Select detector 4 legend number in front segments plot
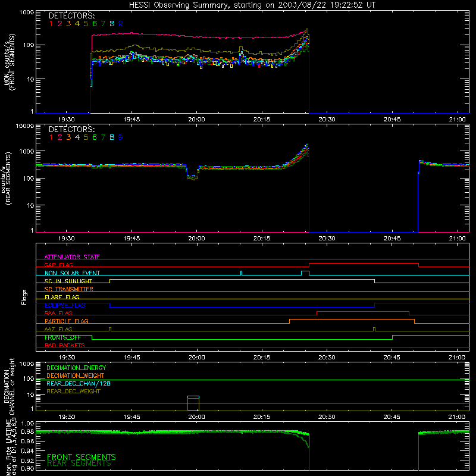476x476 pixels. coord(77,24)
